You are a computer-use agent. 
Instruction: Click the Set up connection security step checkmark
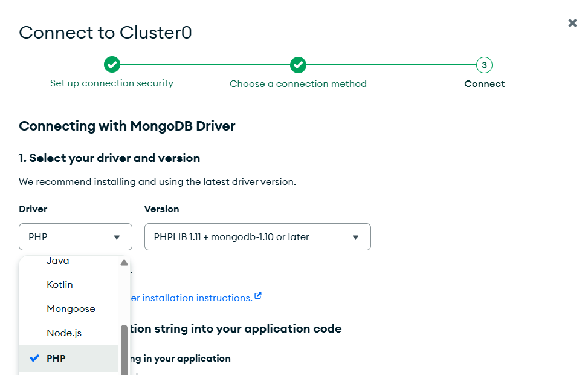coord(112,65)
